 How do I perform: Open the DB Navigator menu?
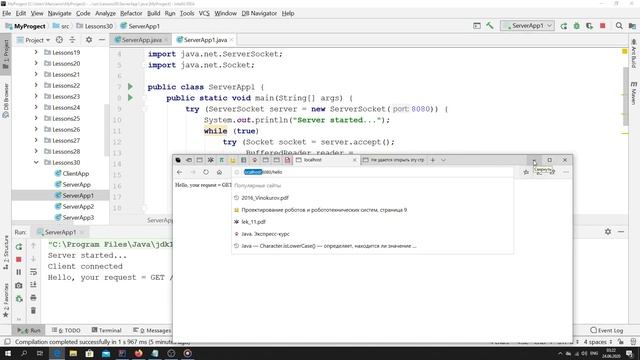pos(259,13)
